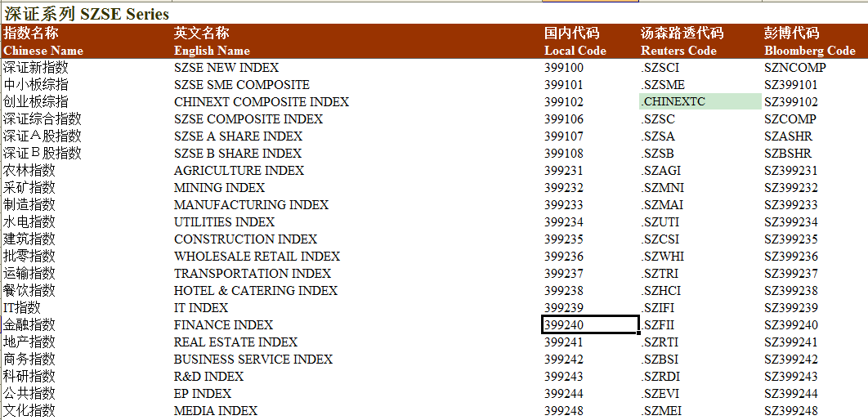The width and height of the screenshot is (868, 420).
Task: Select cell REAL ESTATE INDEX
Action: [x=236, y=342]
